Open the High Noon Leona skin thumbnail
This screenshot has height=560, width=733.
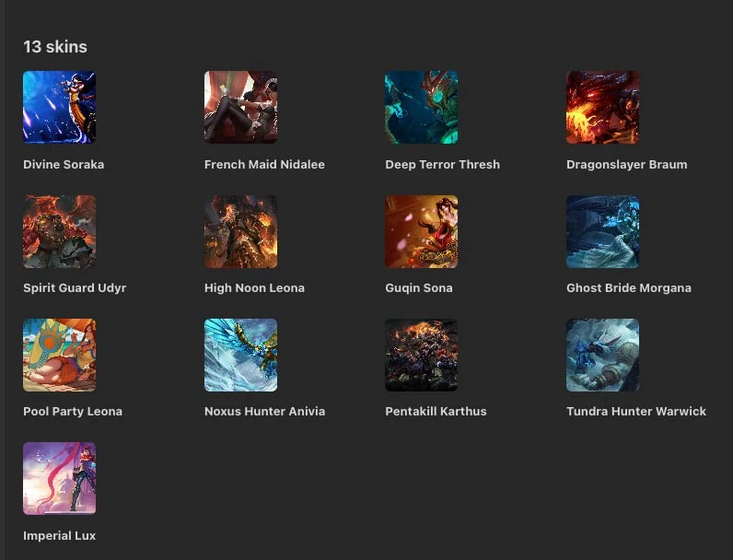point(240,231)
